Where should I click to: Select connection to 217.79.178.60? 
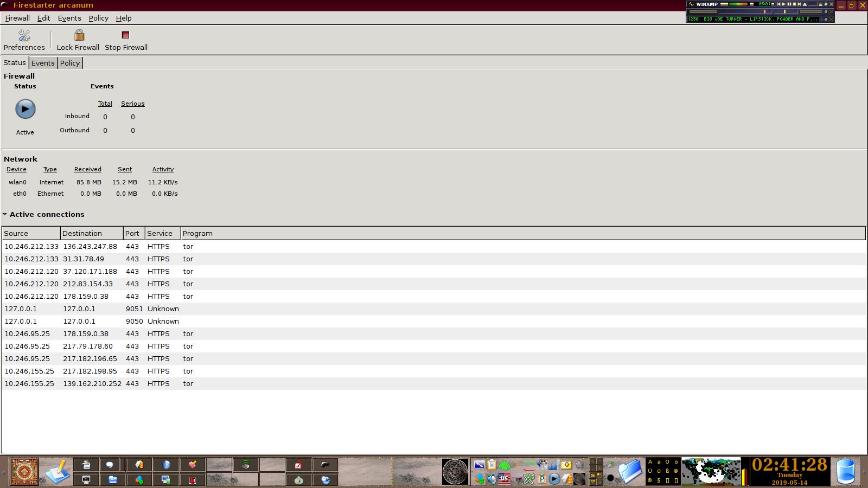pyautogui.click(x=433, y=346)
